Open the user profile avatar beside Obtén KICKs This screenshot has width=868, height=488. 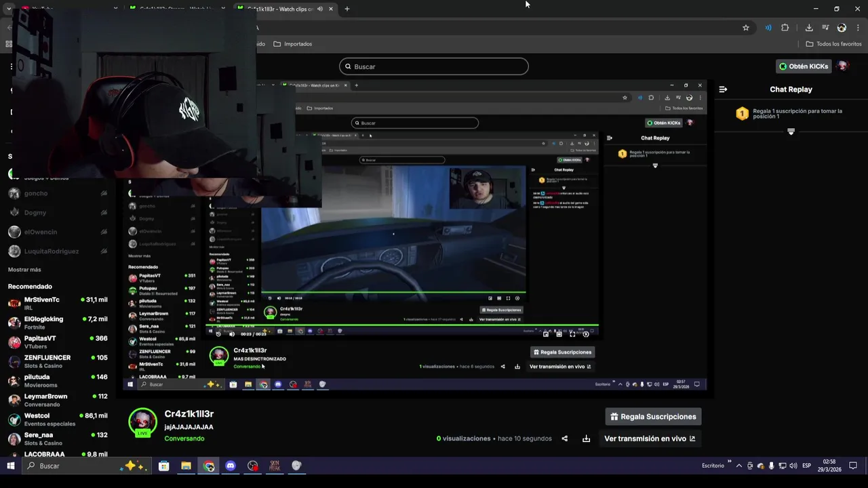842,66
